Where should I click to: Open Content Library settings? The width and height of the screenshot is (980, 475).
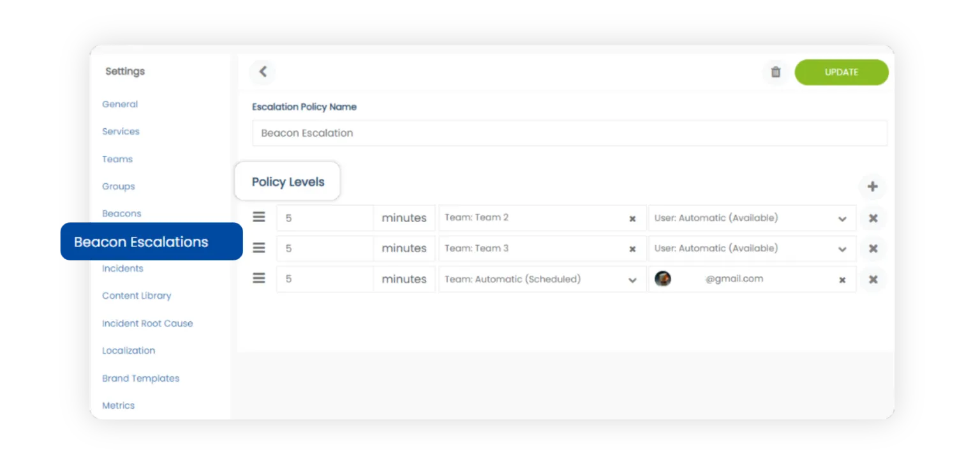(x=137, y=296)
